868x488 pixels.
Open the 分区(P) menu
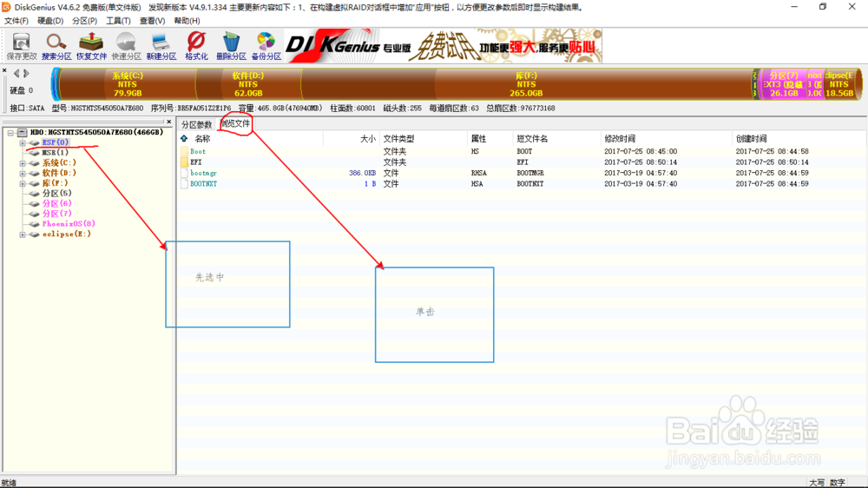tap(85, 21)
